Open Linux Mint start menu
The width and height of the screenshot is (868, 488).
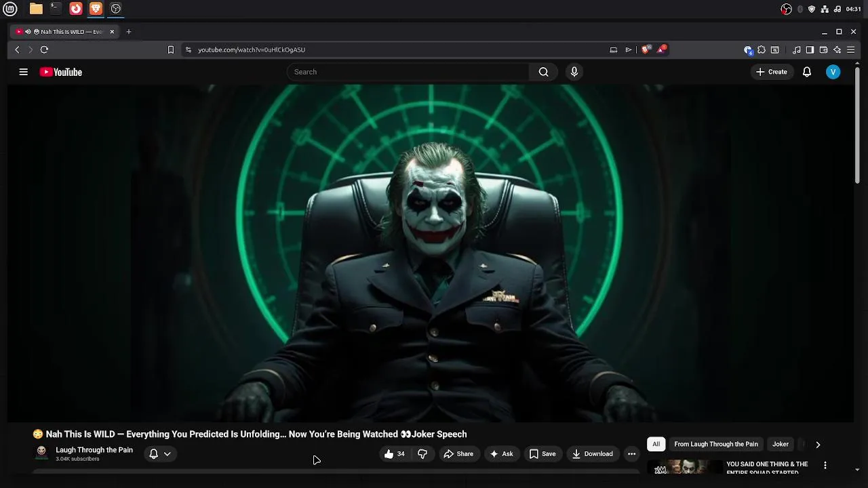pos(9,9)
